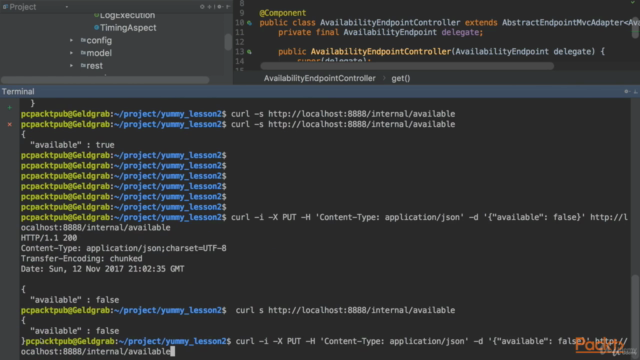Screen dimensions: 640x360
Task: Open the Project view dropdown
Action: click(67, 7)
